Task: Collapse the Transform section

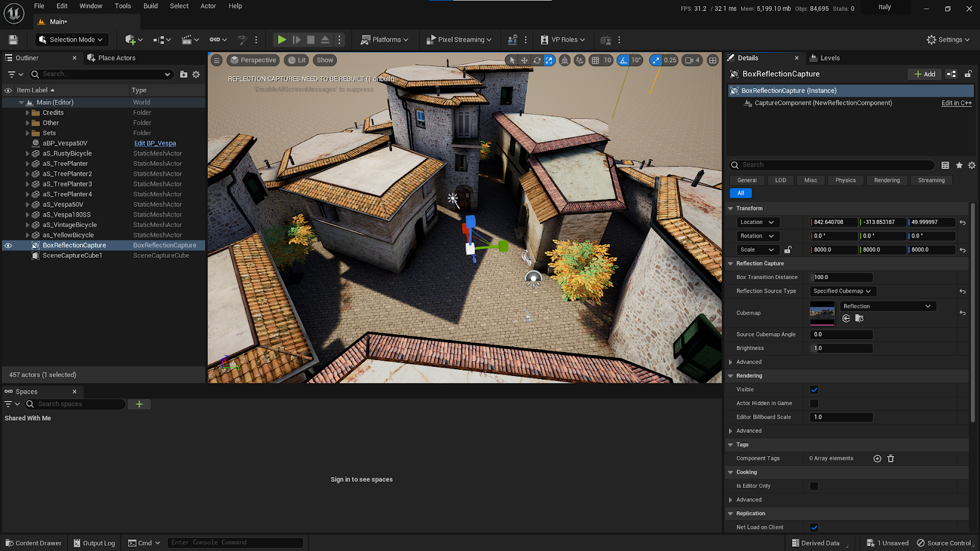Action: click(x=731, y=209)
